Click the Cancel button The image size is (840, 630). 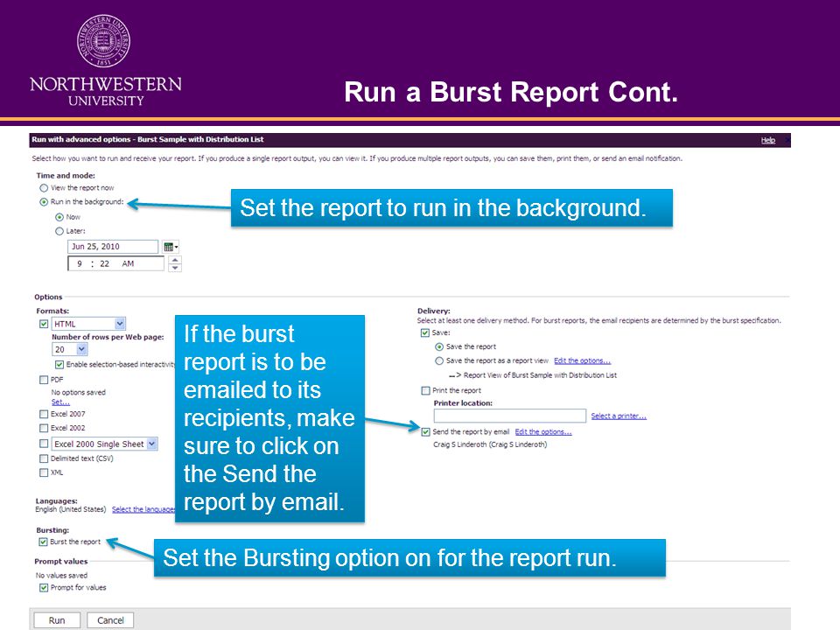point(110,620)
